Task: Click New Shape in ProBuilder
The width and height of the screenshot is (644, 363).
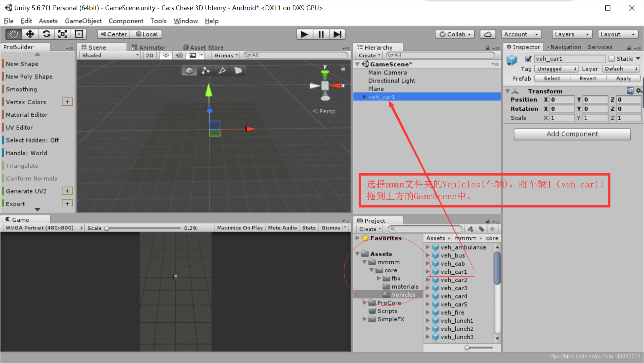Action: 22,64
